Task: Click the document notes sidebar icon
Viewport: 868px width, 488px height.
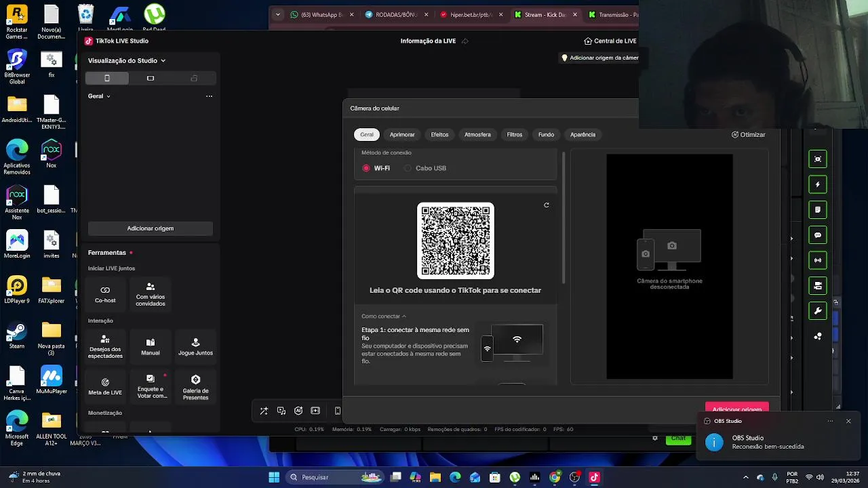Action: 818,210
